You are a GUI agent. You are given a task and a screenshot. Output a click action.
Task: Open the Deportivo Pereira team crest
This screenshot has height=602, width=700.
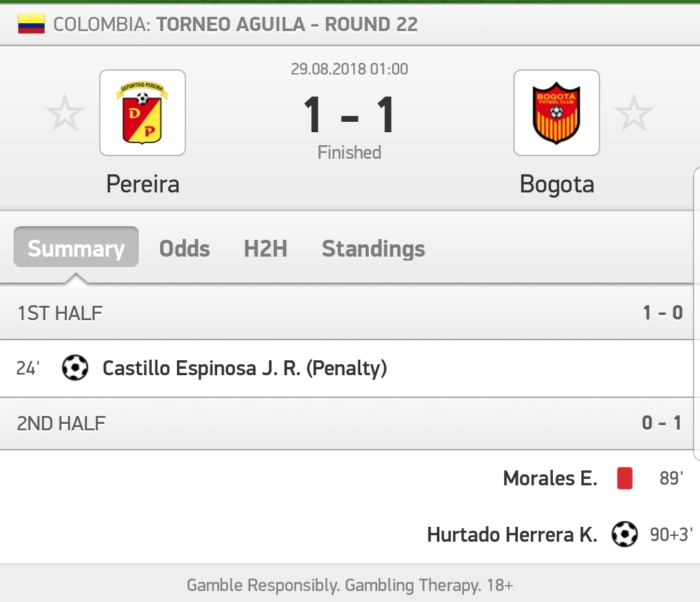pos(143,113)
